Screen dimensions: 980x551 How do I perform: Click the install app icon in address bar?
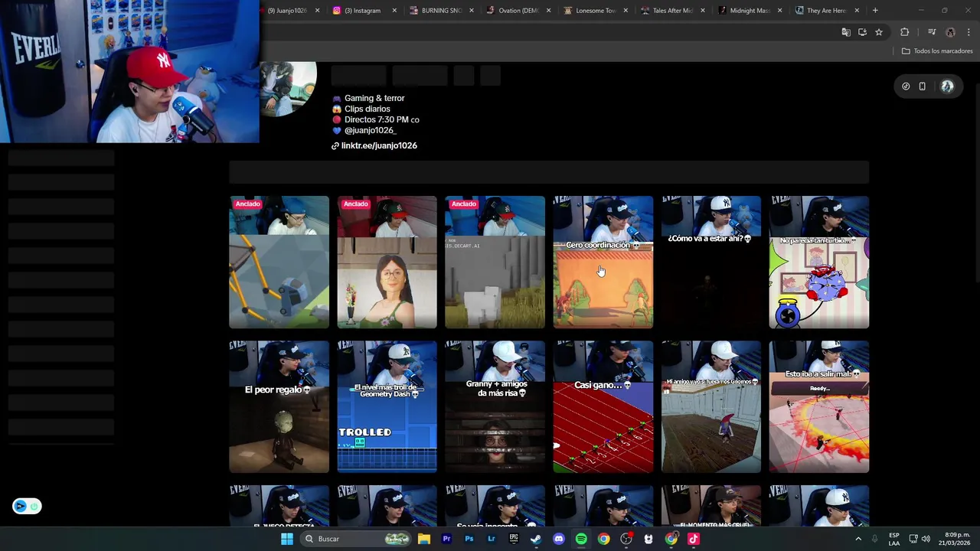click(x=862, y=32)
